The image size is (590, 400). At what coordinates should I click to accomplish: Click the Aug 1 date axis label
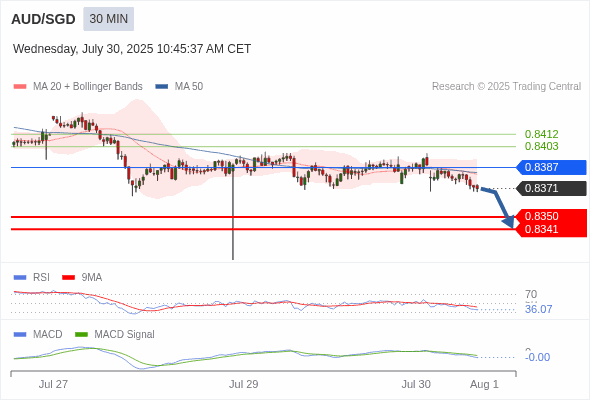click(484, 384)
